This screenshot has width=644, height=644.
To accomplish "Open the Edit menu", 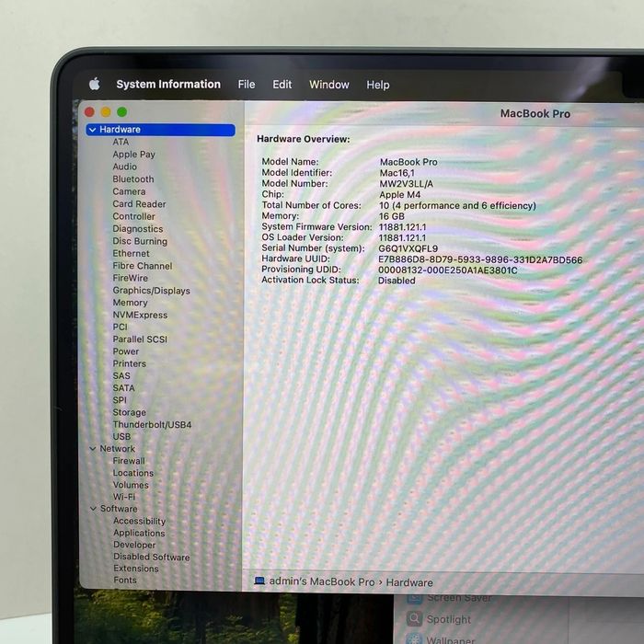I will tap(282, 85).
